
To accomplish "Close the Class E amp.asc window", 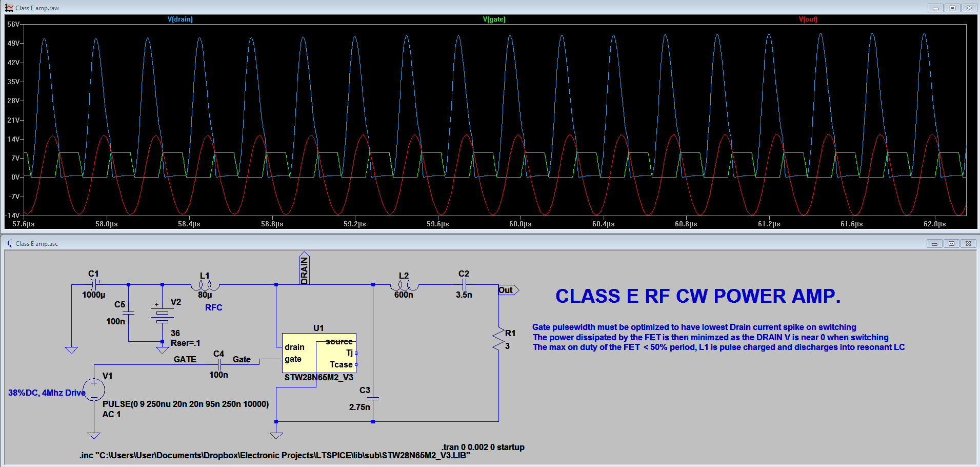I will pyautogui.click(x=968, y=243).
